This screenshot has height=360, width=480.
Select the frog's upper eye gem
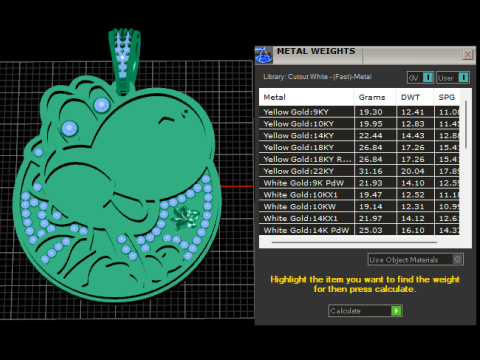click(101, 105)
